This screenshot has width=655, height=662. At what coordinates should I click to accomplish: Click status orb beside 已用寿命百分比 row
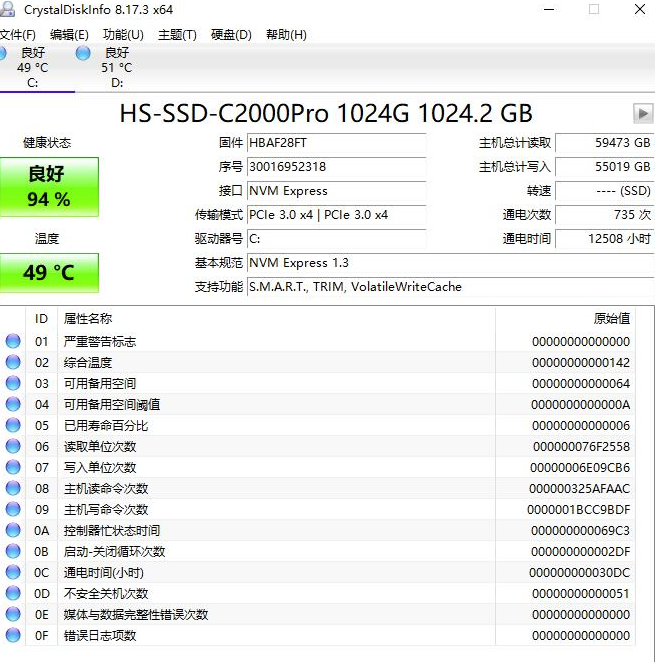pos(13,425)
